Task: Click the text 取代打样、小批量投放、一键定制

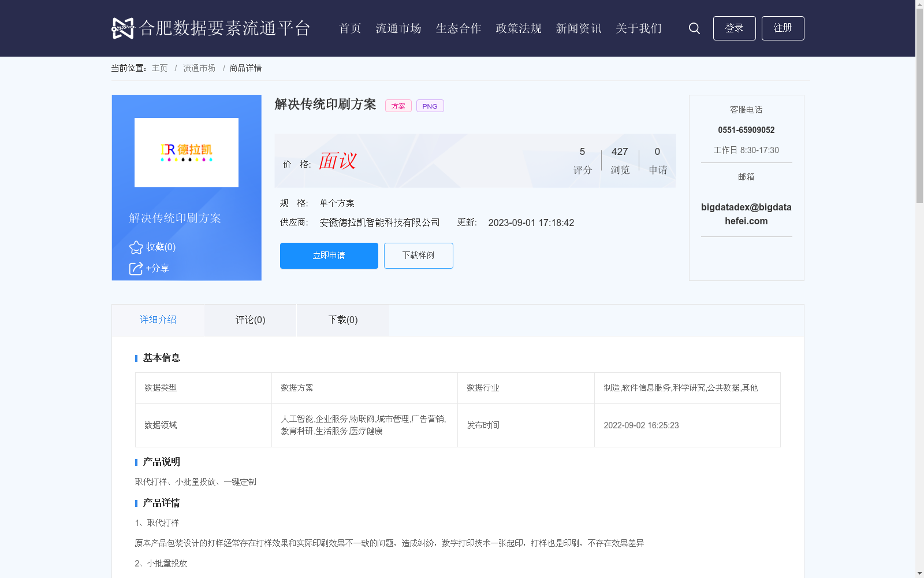Action: (196, 482)
